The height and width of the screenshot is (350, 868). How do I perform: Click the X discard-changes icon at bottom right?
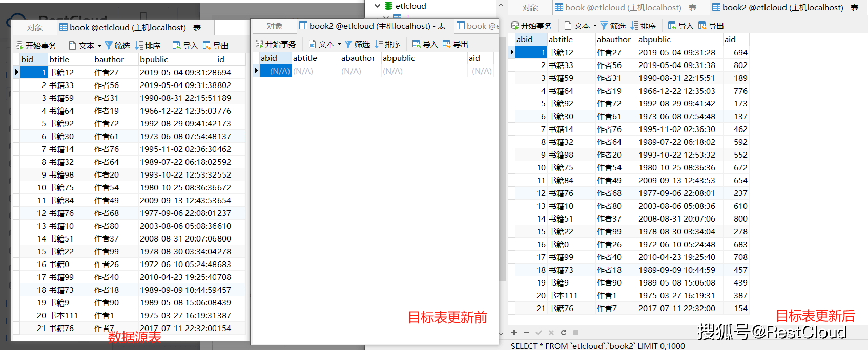click(x=551, y=332)
